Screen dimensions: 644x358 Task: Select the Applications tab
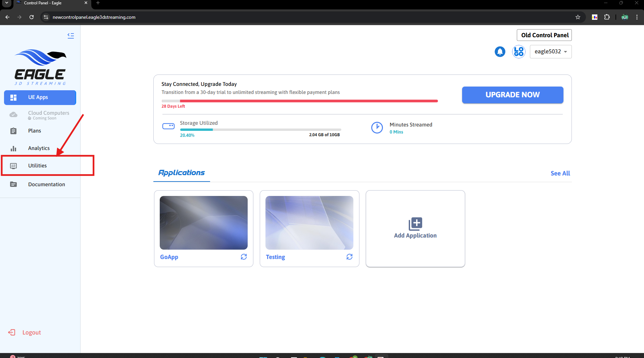[x=181, y=173]
